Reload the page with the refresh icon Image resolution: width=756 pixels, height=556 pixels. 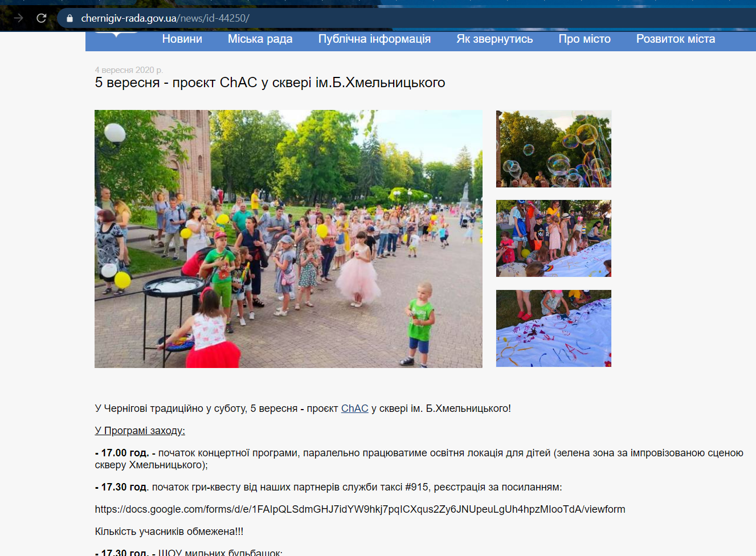[41, 18]
